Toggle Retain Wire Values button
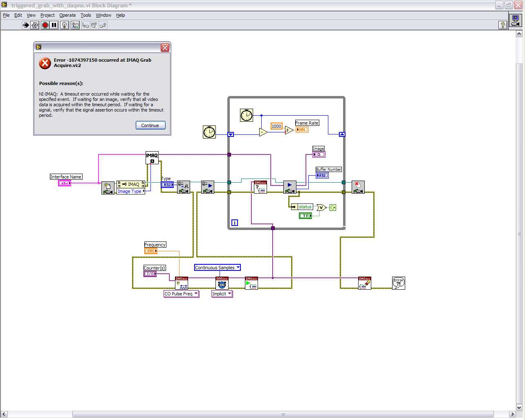Screen dimensions: 525x420 click(x=75, y=25)
